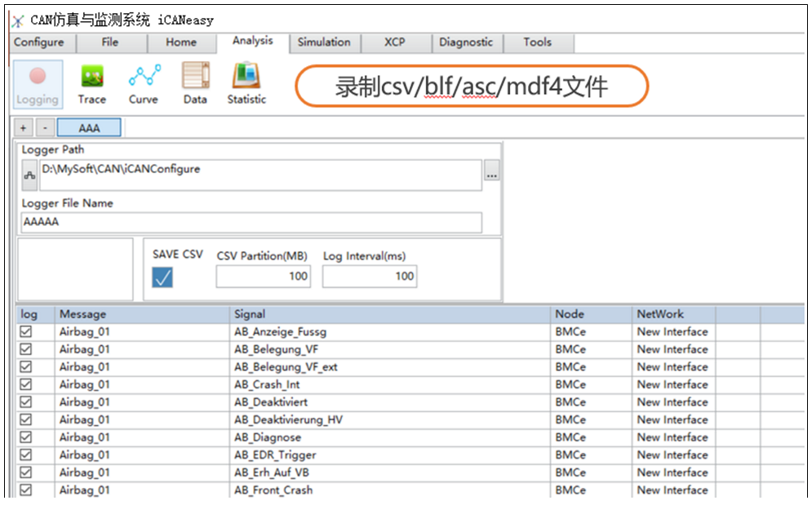Click plus button to add logger

pyautogui.click(x=23, y=128)
